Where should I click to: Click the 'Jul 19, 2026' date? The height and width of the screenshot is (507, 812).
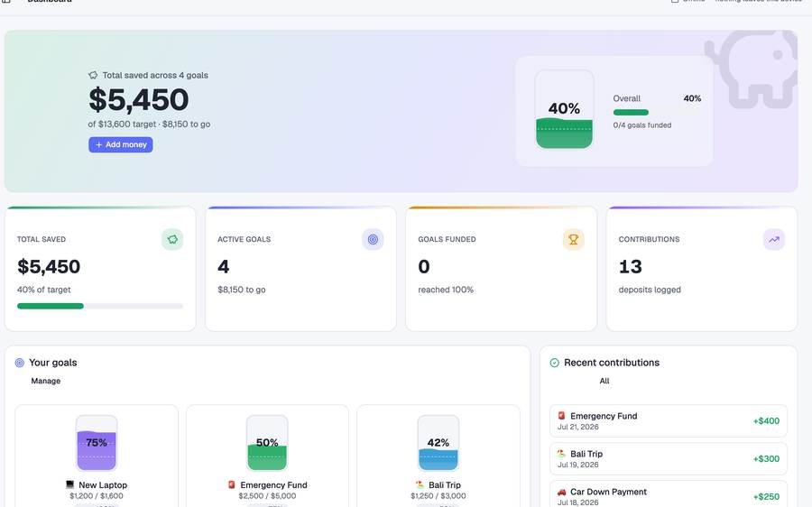[578, 465]
